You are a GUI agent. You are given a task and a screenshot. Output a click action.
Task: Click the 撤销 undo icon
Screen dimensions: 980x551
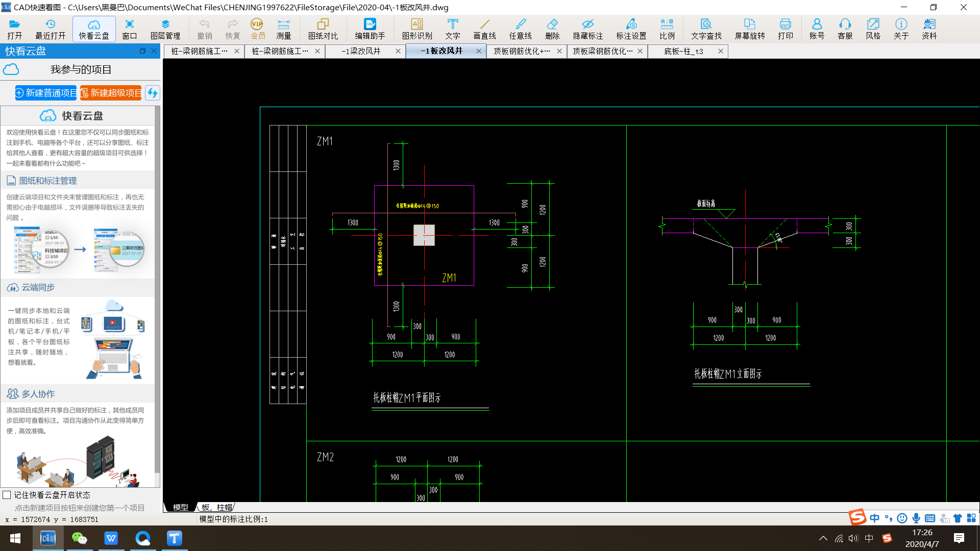205,29
